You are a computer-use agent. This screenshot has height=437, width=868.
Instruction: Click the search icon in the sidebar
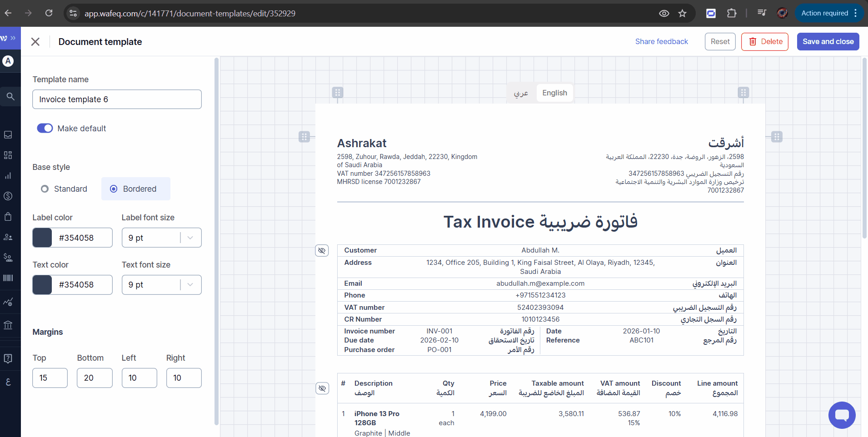(10, 96)
